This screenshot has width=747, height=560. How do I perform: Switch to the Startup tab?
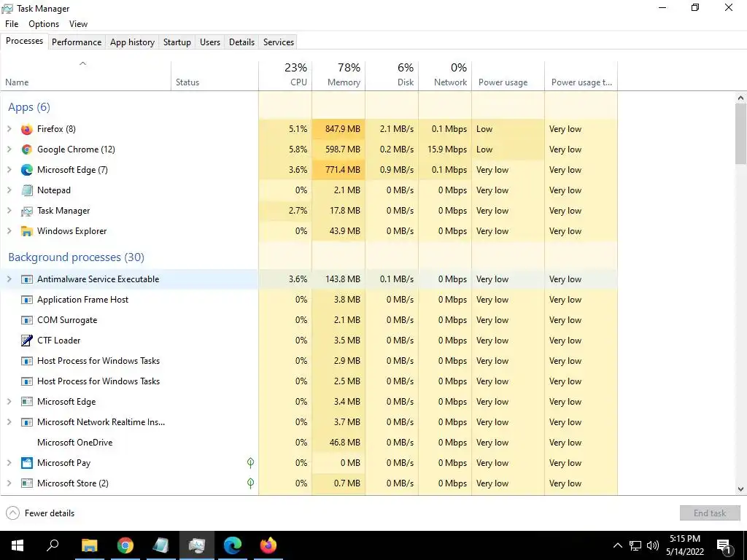point(177,42)
